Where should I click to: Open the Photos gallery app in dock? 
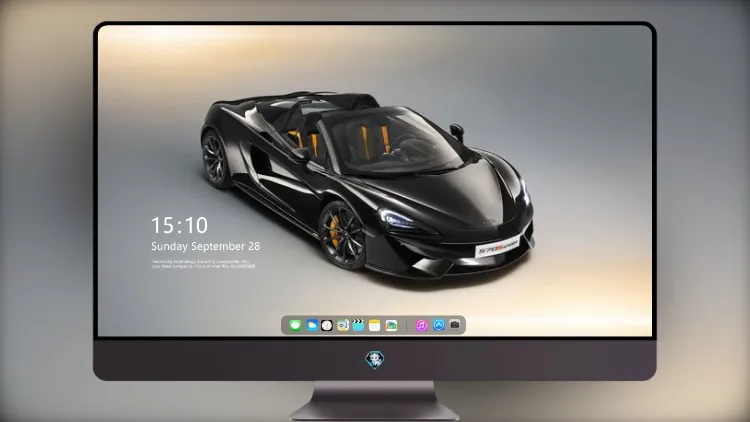391,325
